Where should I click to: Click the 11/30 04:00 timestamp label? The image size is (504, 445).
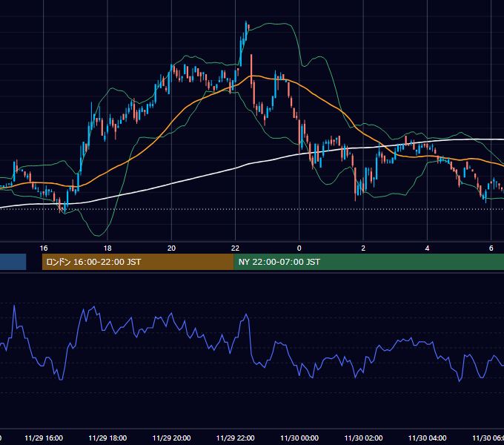click(x=427, y=438)
